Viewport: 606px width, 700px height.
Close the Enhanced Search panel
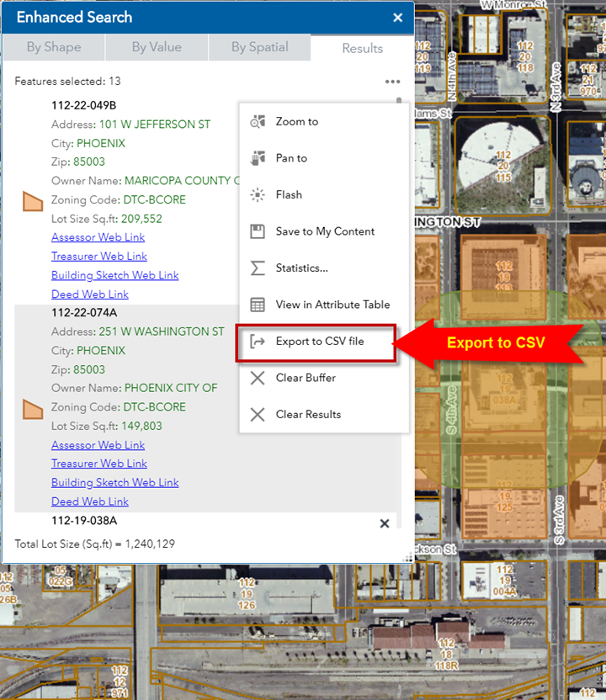[x=397, y=18]
